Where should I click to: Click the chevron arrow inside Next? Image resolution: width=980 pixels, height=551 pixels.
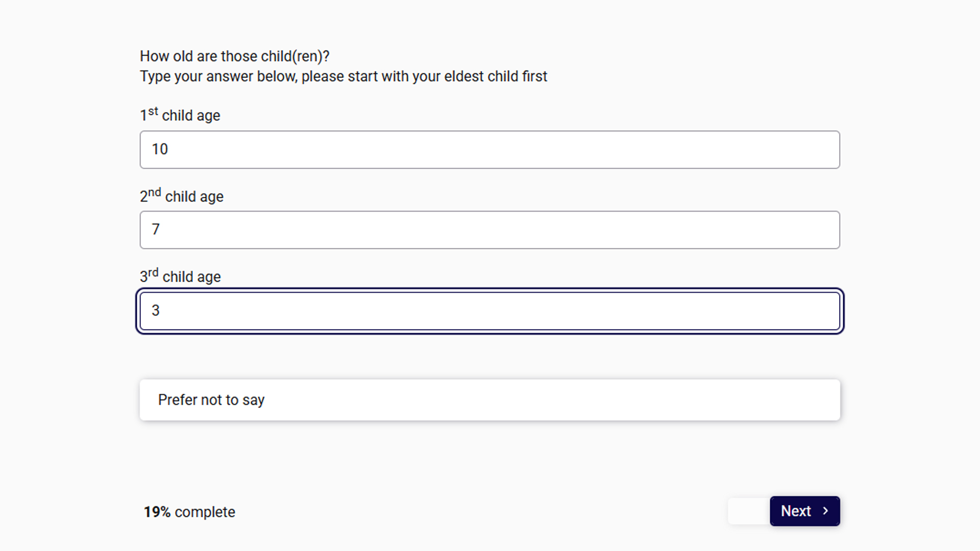(825, 511)
